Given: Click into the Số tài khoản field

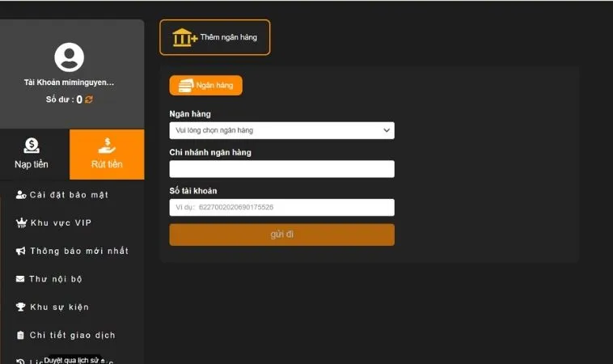Looking at the screenshot, I should (281, 208).
